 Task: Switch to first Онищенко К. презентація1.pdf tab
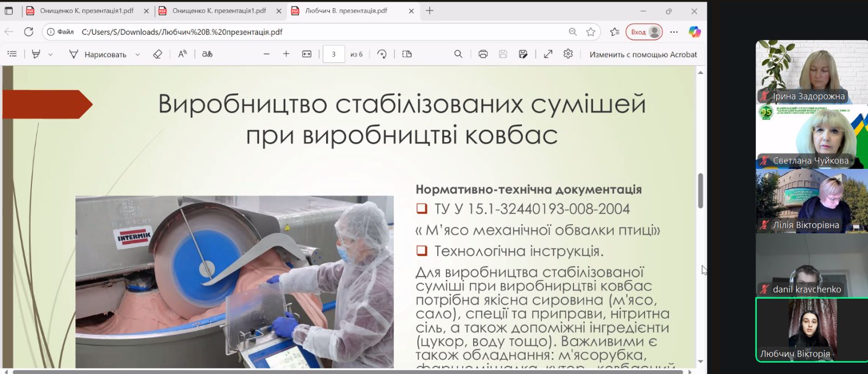tap(86, 11)
